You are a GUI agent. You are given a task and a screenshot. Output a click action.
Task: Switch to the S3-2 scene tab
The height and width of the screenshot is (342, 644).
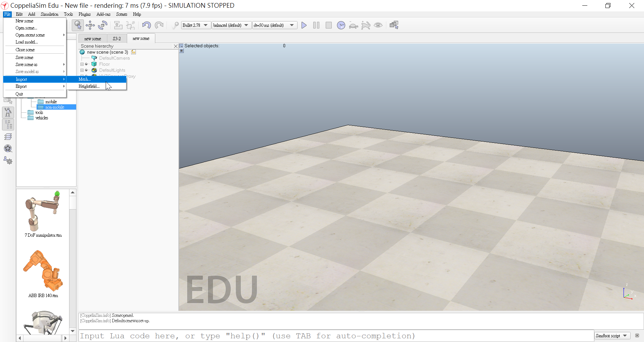tap(117, 39)
